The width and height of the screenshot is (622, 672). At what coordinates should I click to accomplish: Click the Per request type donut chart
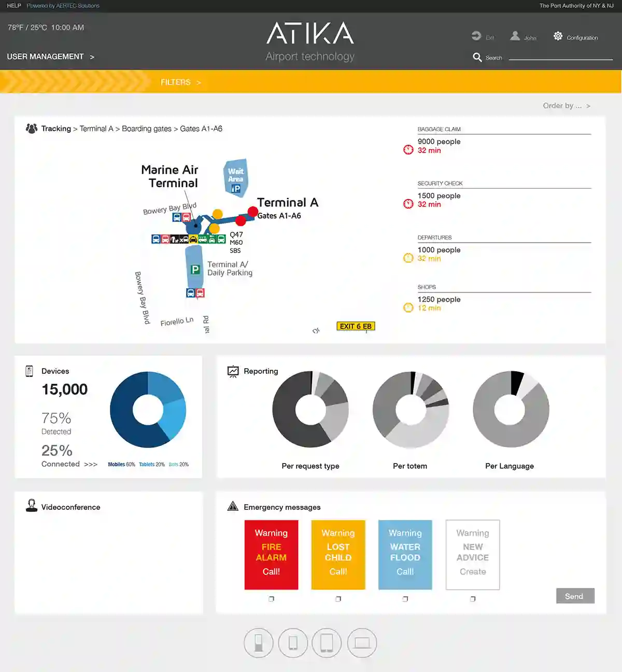(x=310, y=409)
